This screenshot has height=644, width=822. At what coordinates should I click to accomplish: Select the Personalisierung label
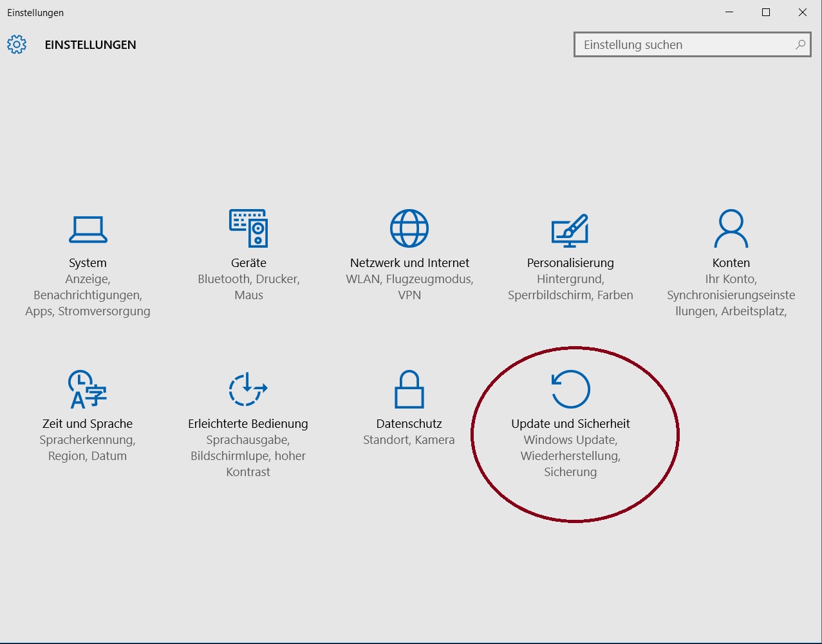[570, 262]
